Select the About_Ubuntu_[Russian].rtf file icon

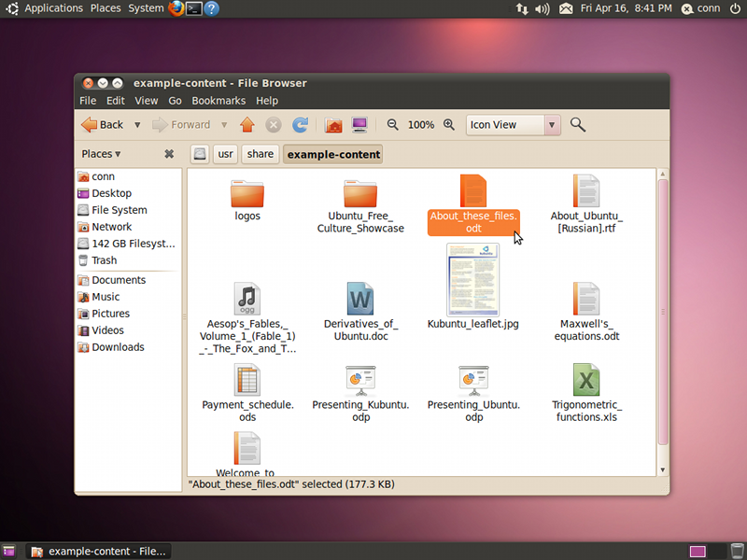click(586, 191)
